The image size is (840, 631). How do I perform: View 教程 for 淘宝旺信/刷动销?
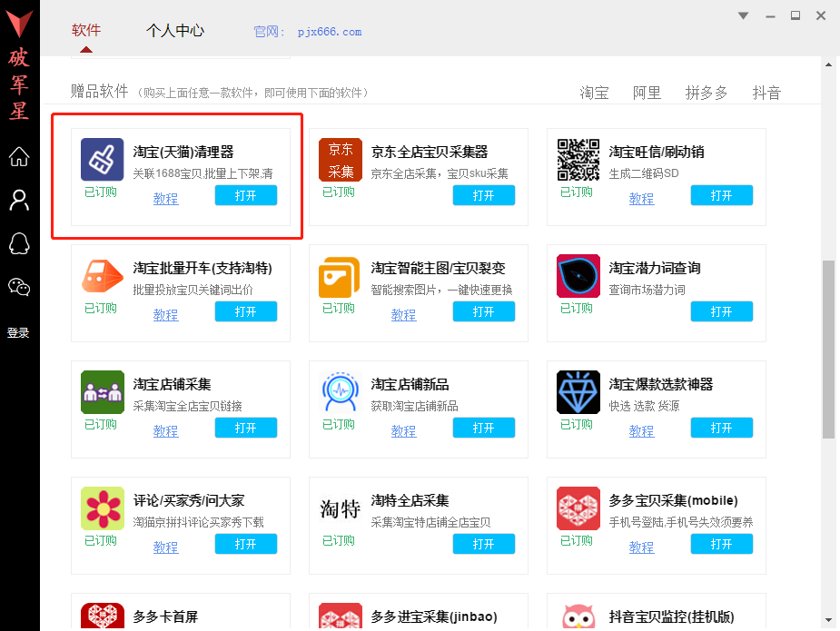[x=641, y=199]
